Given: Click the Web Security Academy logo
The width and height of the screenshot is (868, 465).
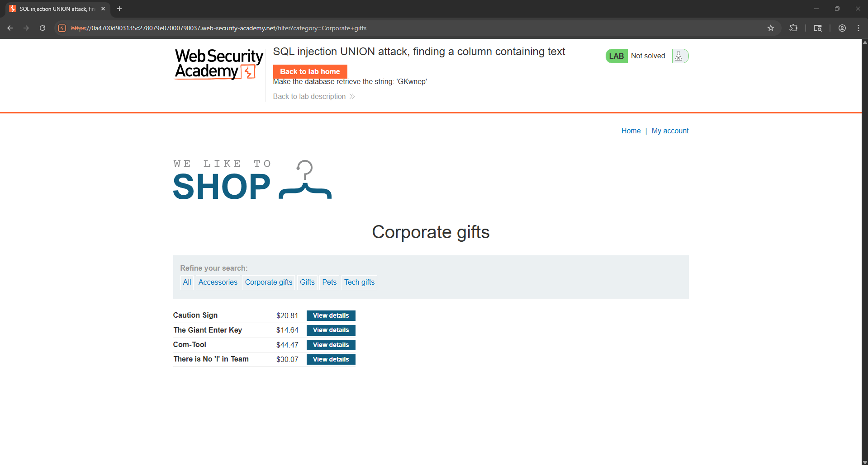Looking at the screenshot, I should click(x=218, y=64).
